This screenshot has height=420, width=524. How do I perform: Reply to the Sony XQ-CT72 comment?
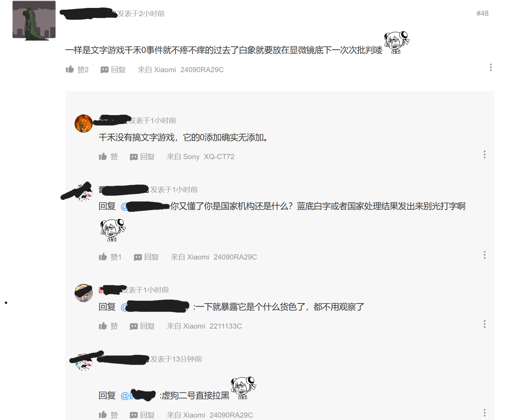click(142, 157)
